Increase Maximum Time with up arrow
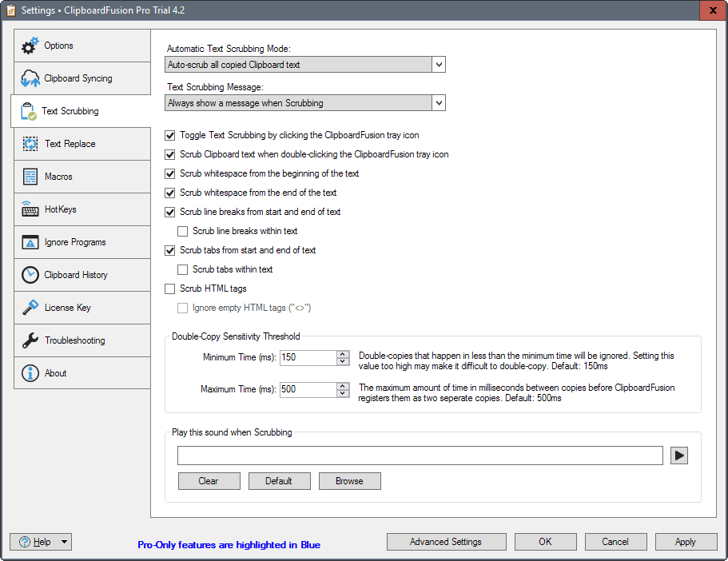Screen dimensions: 728x561 click(343, 386)
